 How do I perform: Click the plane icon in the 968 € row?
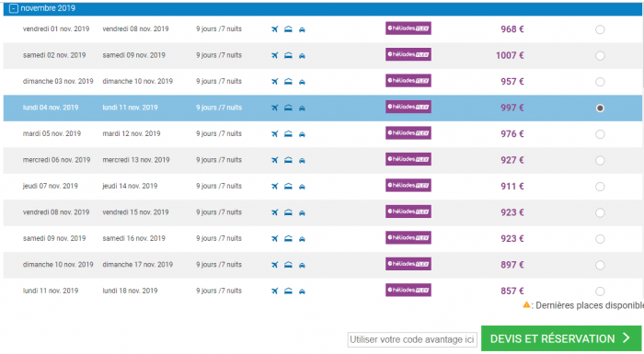275,29
